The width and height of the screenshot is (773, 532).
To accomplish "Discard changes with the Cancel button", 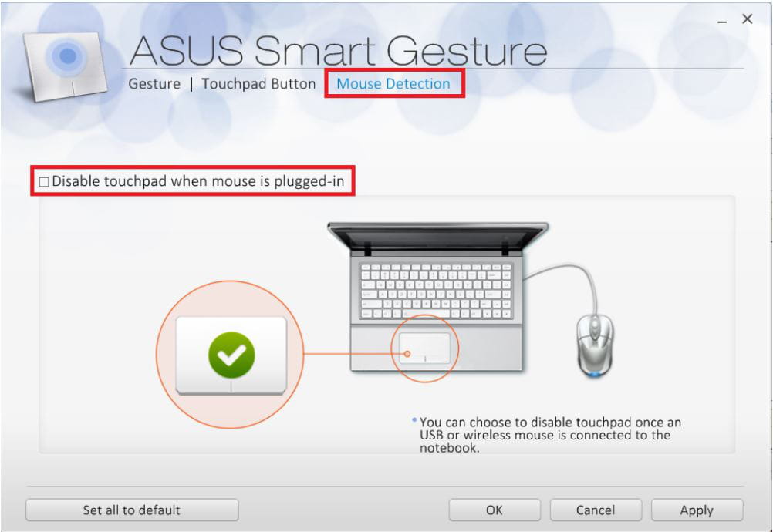I will 596,510.
